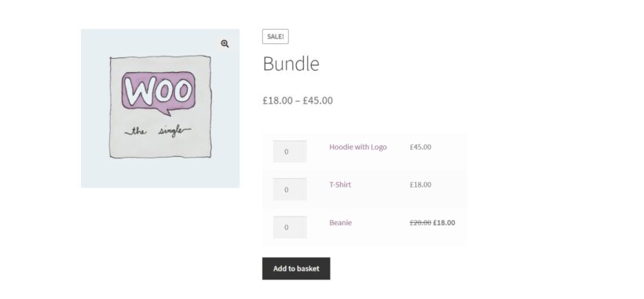Screen dimensions: 644x299
Task: Click the Bundle product title
Action: point(291,64)
